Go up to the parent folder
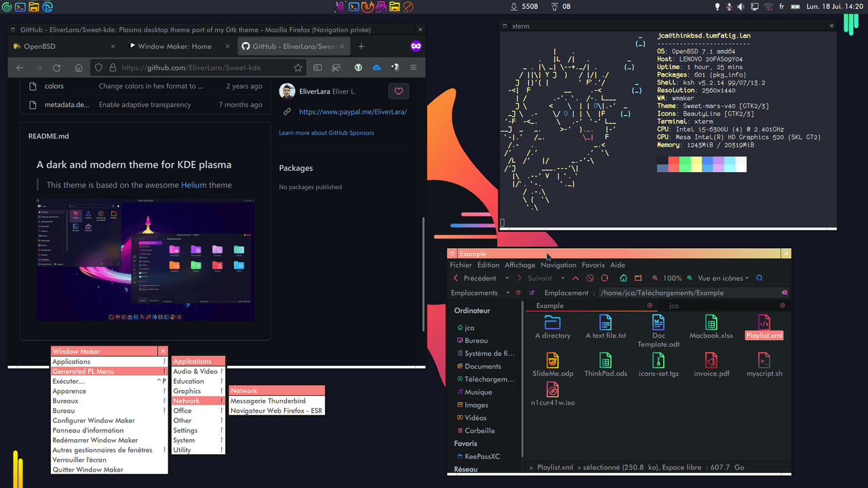The image size is (868, 488). point(575,279)
